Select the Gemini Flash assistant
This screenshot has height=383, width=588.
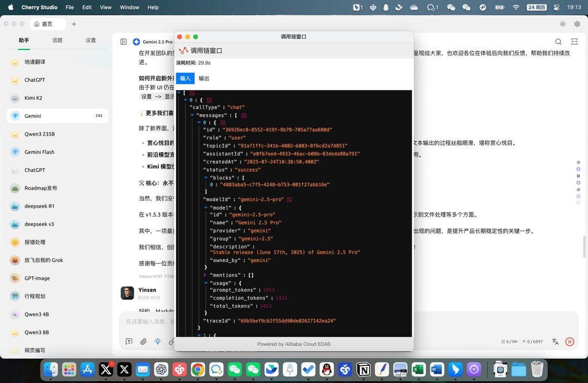coord(57,152)
